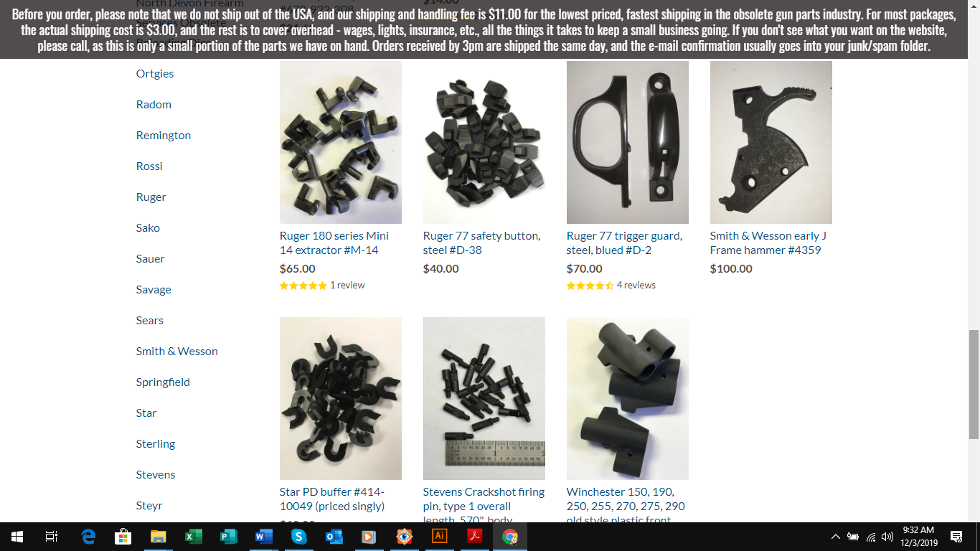
Task: Open the Microsoft Store icon
Action: pyautogui.click(x=123, y=537)
